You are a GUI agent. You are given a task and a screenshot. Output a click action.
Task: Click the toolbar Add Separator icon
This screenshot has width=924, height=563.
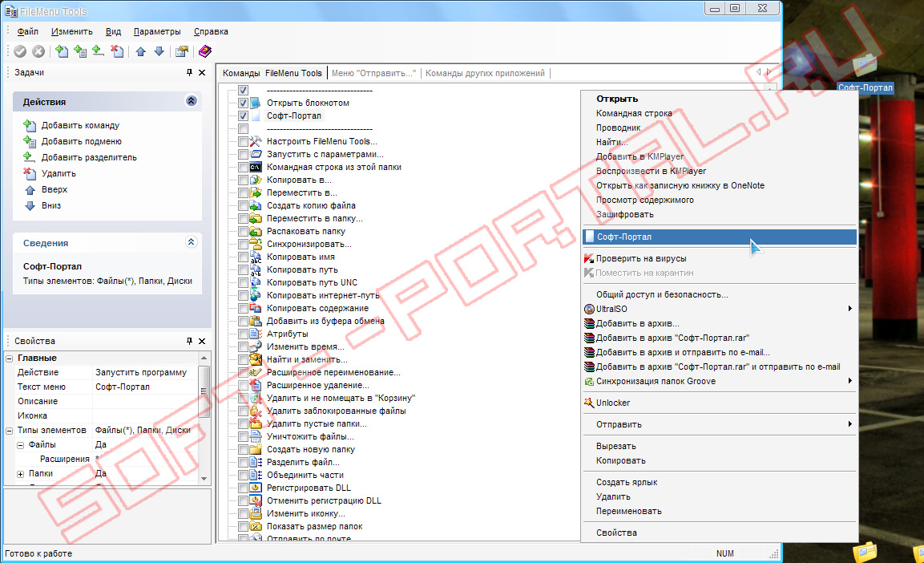[x=98, y=52]
